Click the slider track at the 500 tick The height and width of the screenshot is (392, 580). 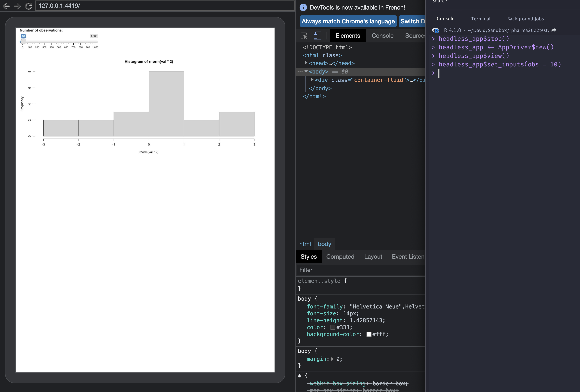tap(59, 42)
